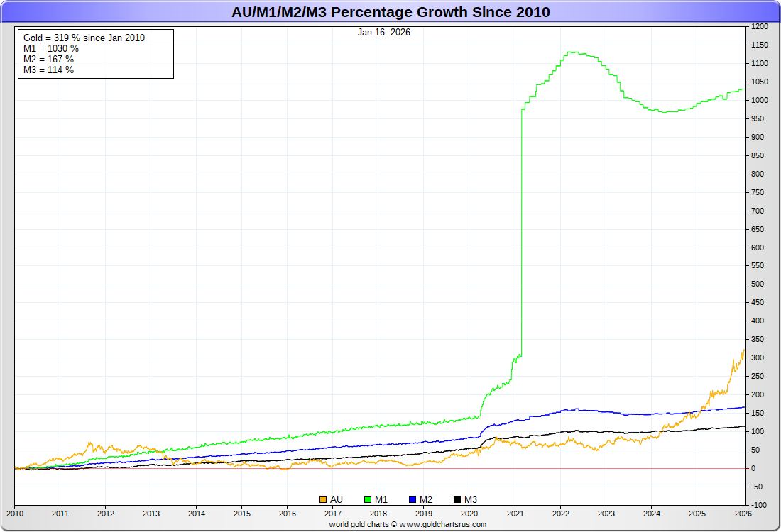Click the chart title AU/M1/M2/M3 Percentage Growth
The height and width of the screenshot is (532, 781).
pos(390,12)
